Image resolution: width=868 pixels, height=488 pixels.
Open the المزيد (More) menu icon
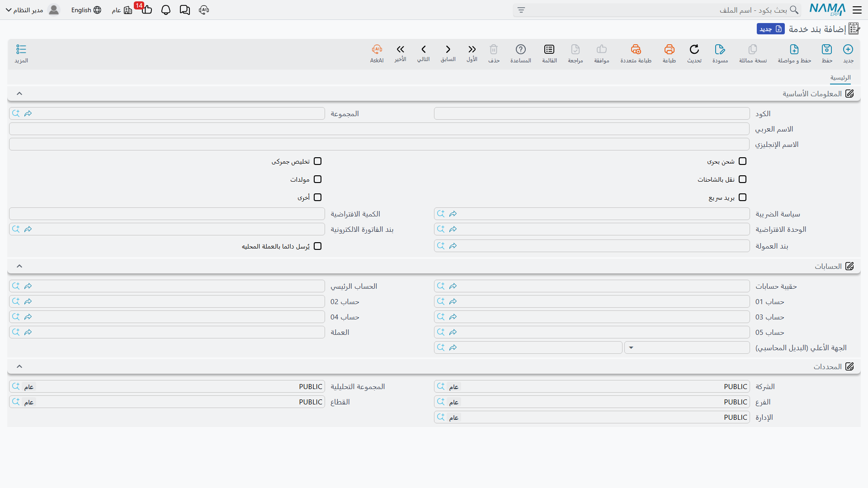coord(21,49)
